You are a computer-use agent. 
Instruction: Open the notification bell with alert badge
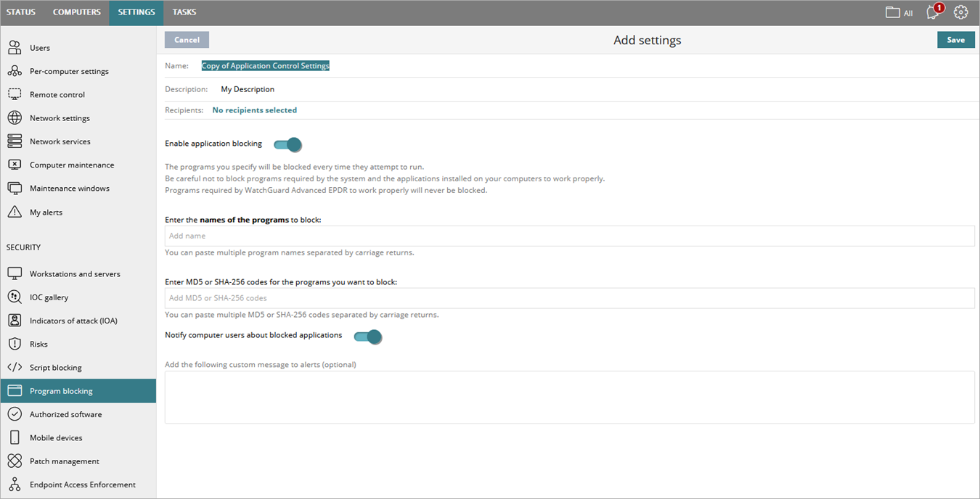[x=933, y=12]
